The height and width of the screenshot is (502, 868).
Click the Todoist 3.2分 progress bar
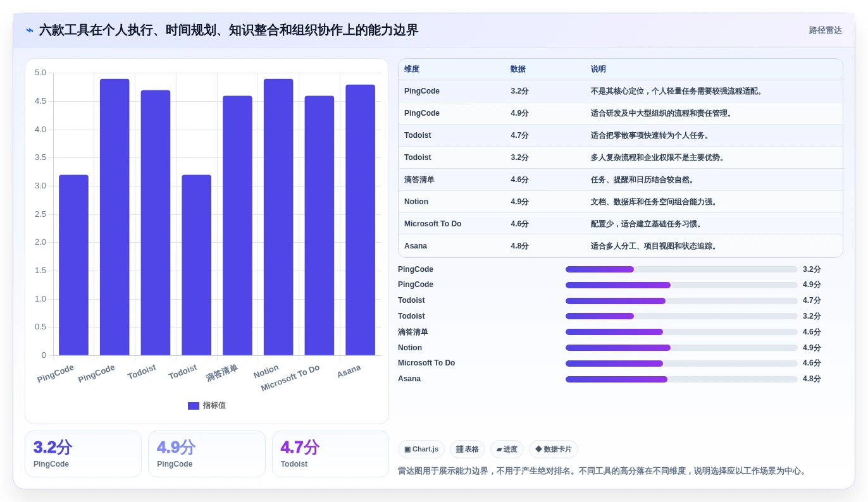coord(681,316)
